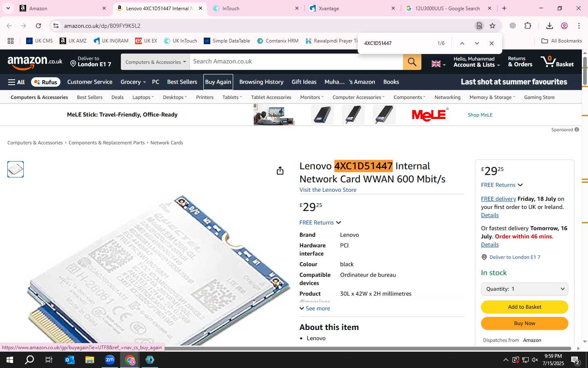This screenshot has height=368, width=588.
Task: Open notification center in system tray
Action: pos(576,360)
